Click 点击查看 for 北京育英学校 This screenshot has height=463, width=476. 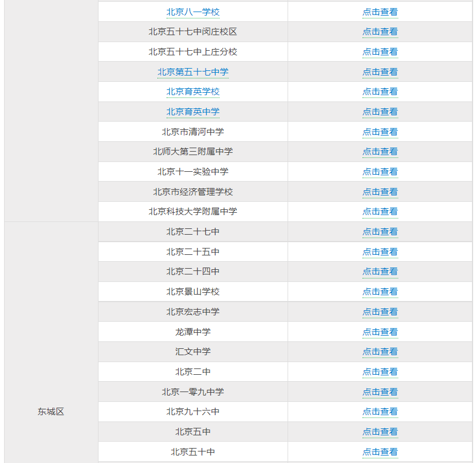click(380, 92)
